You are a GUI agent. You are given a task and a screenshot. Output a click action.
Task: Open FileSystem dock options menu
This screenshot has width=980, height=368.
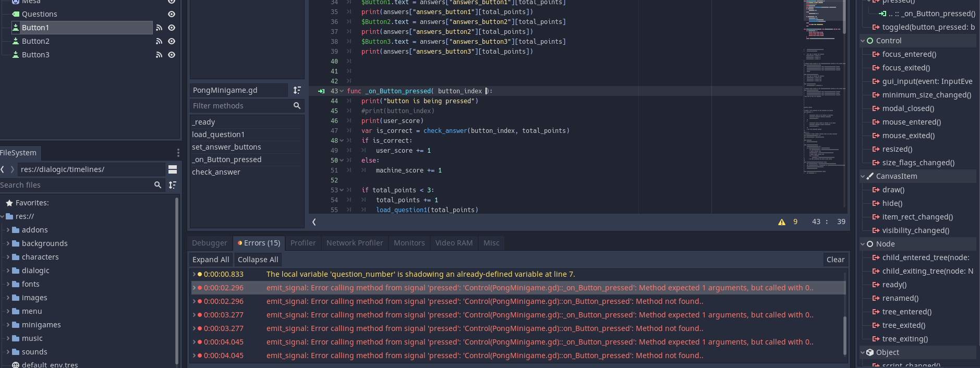(x=178, y=153)
